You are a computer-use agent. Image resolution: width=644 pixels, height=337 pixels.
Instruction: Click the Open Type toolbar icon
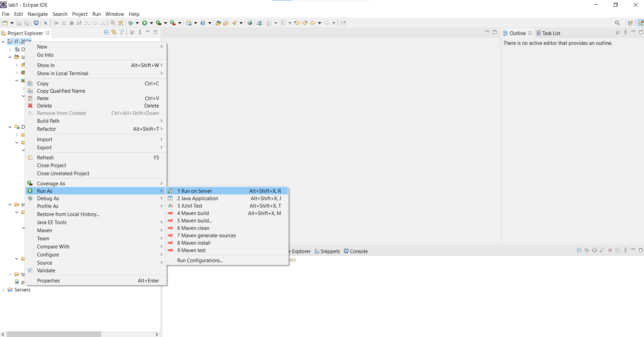(x=218, y=23)
